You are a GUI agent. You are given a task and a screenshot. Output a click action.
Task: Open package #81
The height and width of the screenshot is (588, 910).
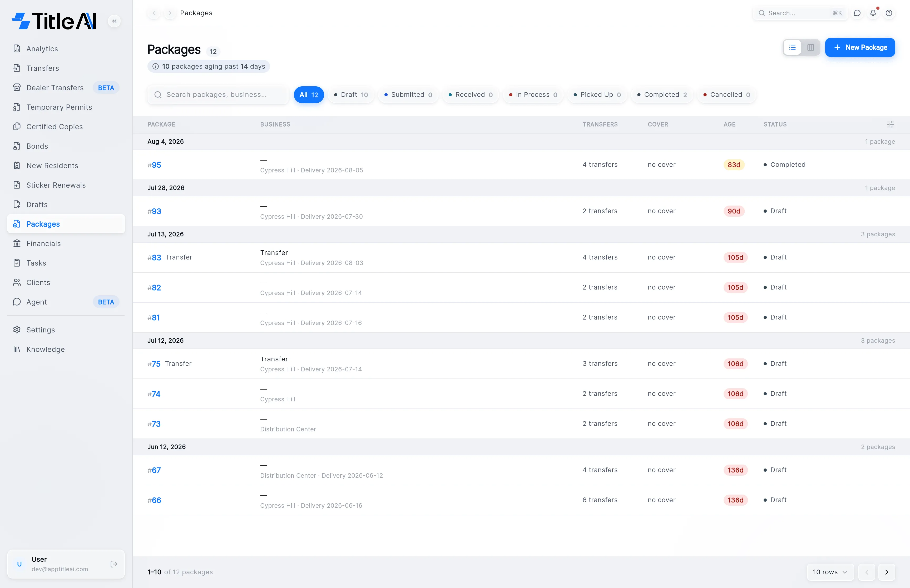(x=154, y=318)
